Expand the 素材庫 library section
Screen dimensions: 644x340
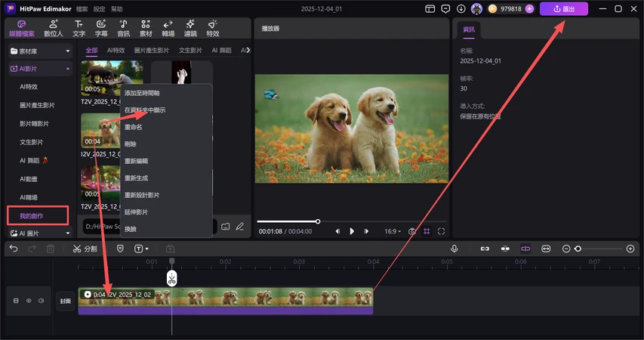(39, 51)
